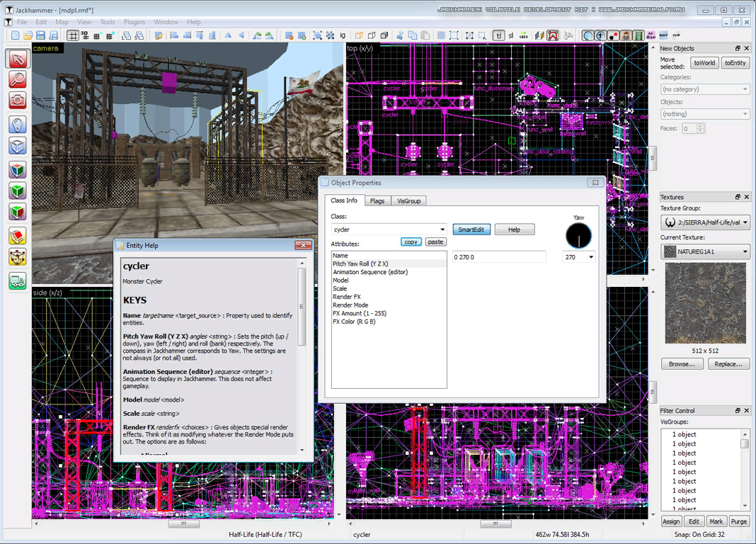Toggle the HINT filter button

[663, 35]
